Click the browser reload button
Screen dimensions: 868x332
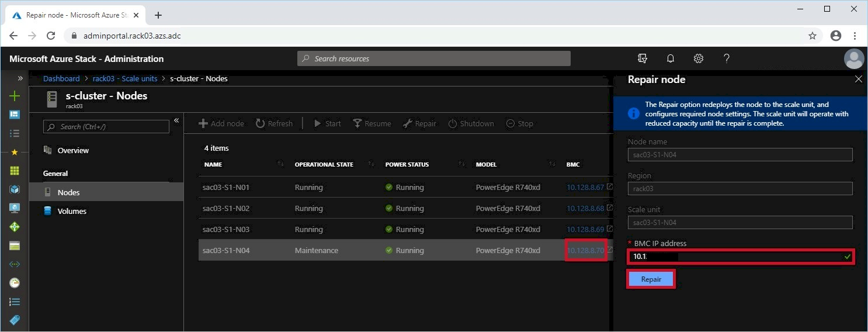click(51, 36)
